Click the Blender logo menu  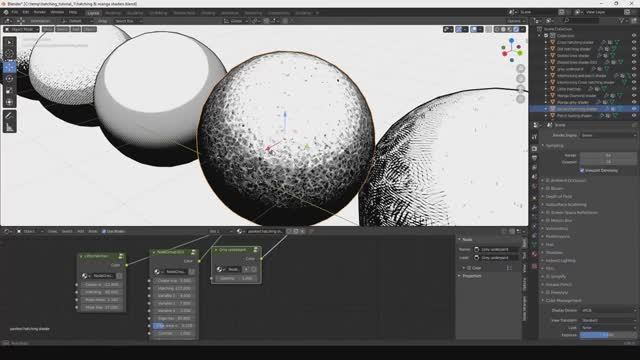(x=6, y=12)
